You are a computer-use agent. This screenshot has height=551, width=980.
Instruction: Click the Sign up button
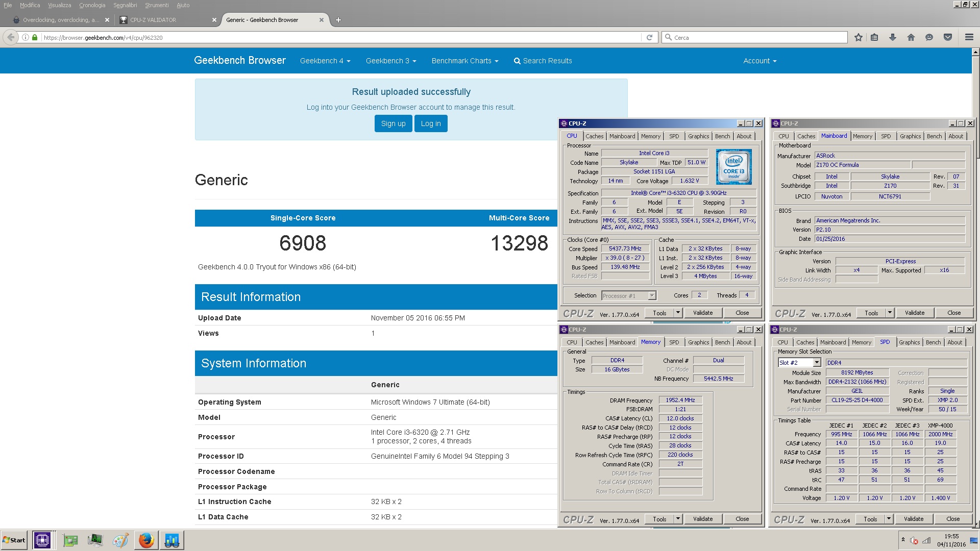click(x=393, y=123)
